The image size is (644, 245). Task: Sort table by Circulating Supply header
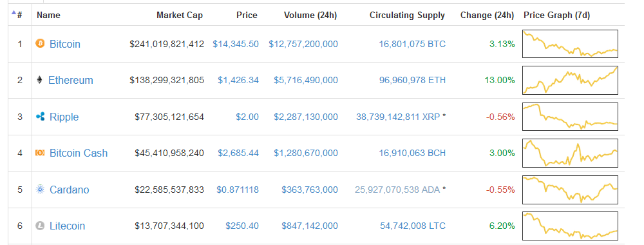pyautogui.click(x=407, y=15)
